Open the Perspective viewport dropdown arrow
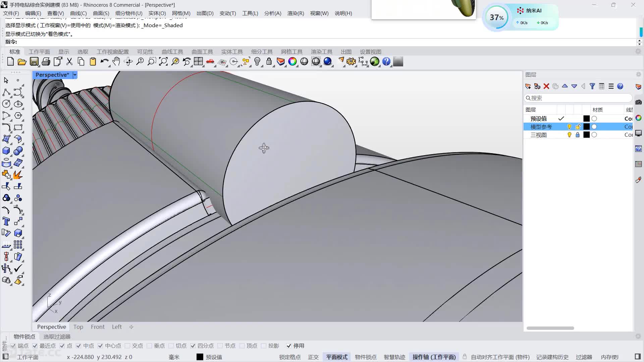Viewport: 644px width, 362px height. (x=75, y=75)
